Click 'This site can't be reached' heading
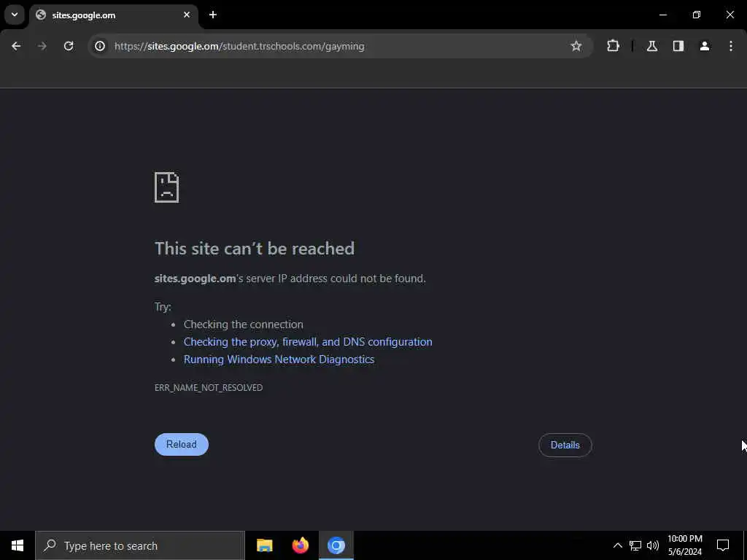Viewport: 747px width, 560px height. [255, 249]
